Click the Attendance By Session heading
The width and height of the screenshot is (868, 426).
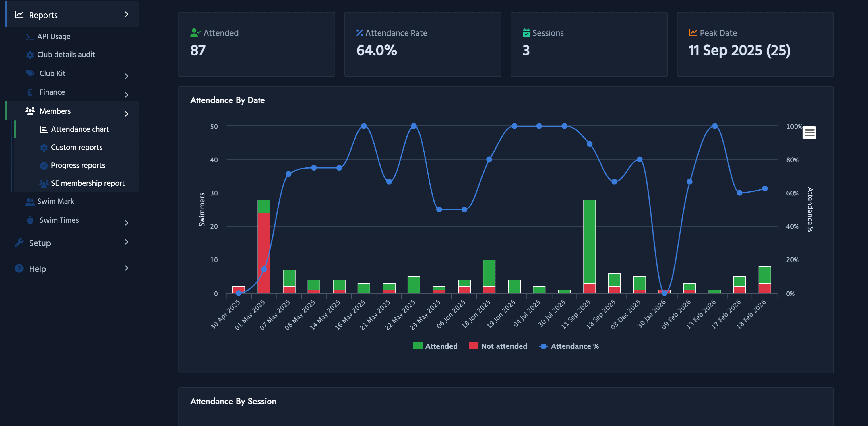click(x=233, y=401)
